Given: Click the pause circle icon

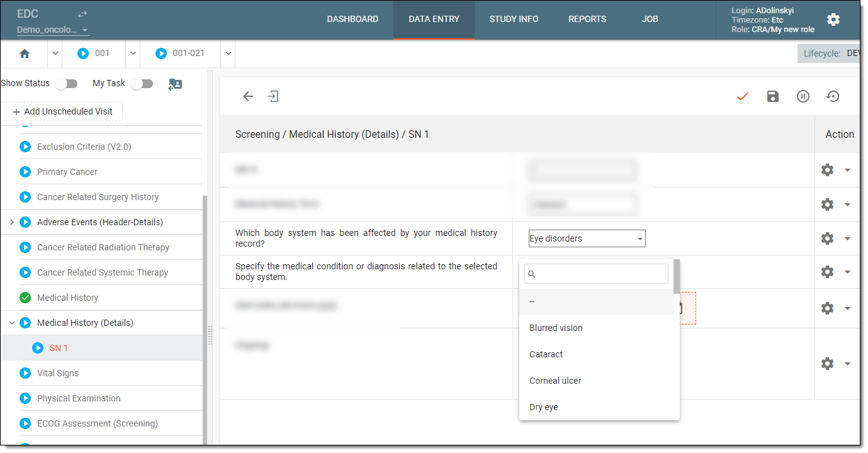Looking at the screenshot, I should (x=803, y=96).
